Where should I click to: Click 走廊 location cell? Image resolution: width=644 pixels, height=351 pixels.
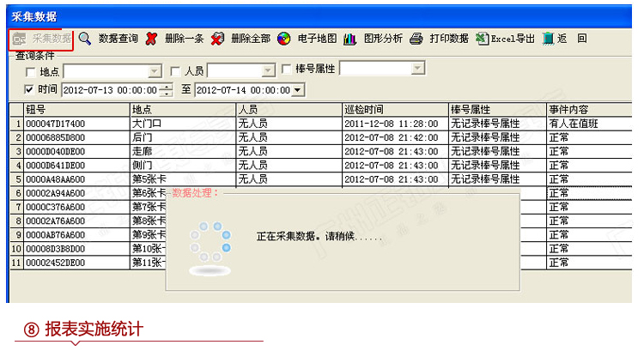183,152
